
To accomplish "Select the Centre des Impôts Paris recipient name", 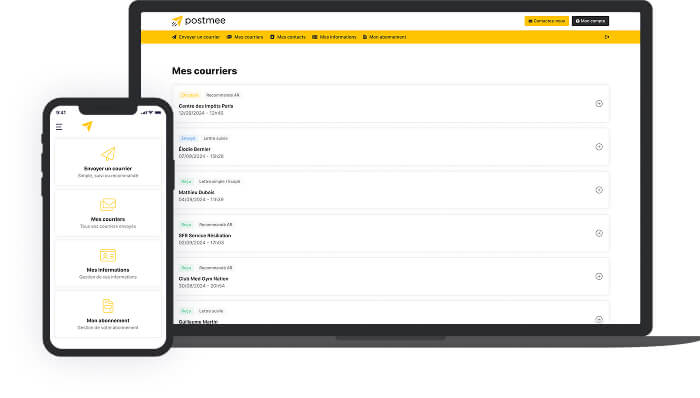I will coord(206,106).
